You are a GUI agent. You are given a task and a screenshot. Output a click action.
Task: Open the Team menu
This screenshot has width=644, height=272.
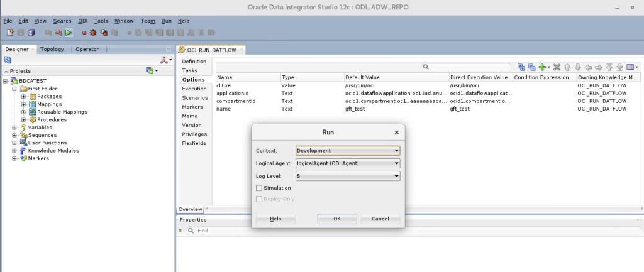(148, 21)
